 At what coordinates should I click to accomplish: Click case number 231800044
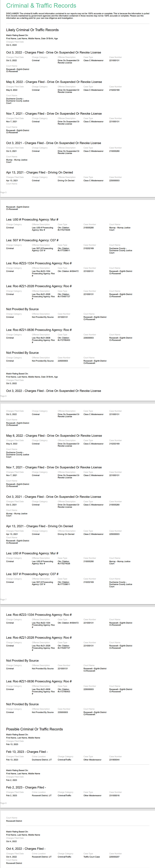114,760
